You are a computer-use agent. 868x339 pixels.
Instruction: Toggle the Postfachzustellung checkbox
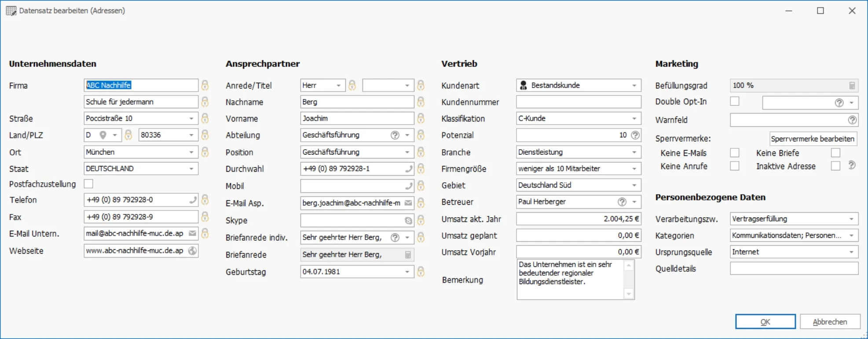[x=88, y=184]
